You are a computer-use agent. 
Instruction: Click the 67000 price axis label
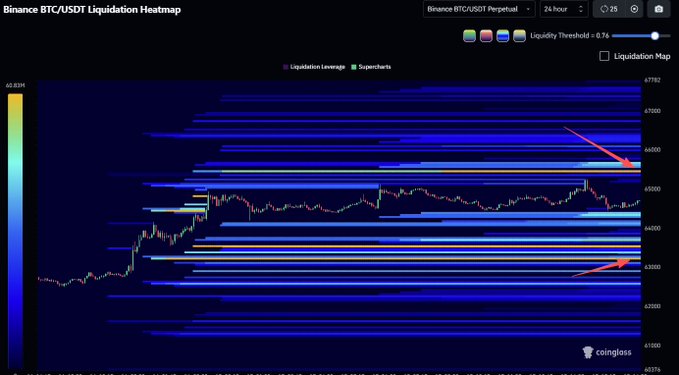tap(652, 111)
